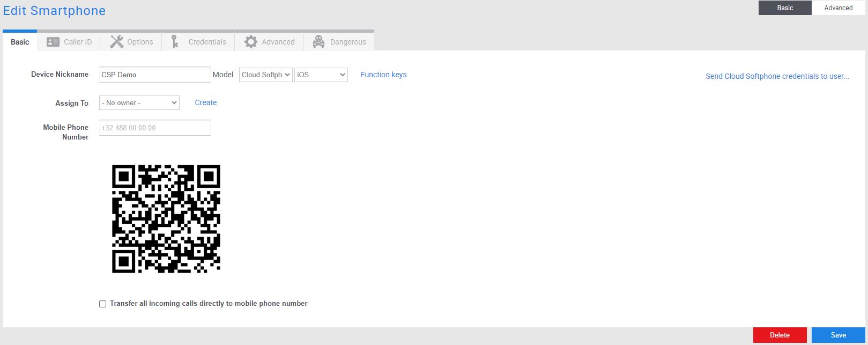
Task: Click the QR code image
Action: click(x=166, y=219)
